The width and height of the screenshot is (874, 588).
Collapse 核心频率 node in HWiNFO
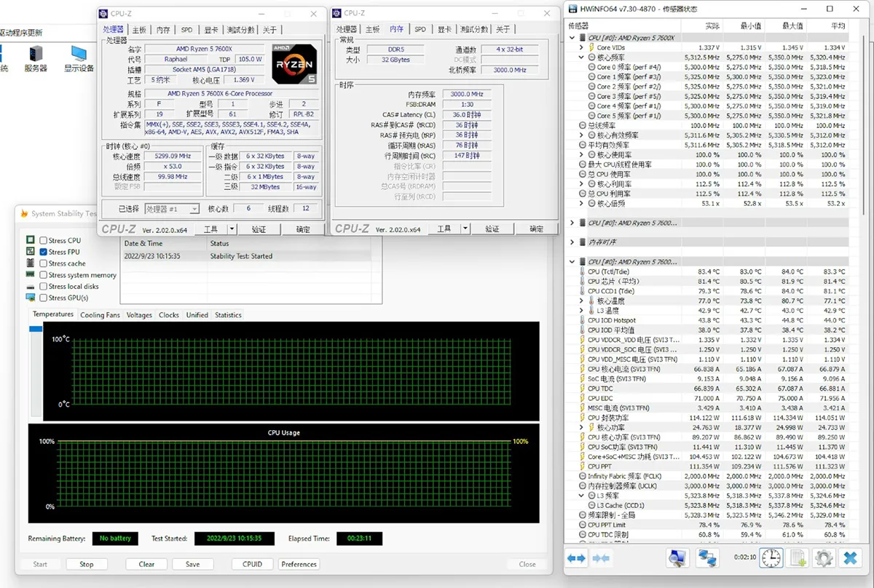pos(581,57)
